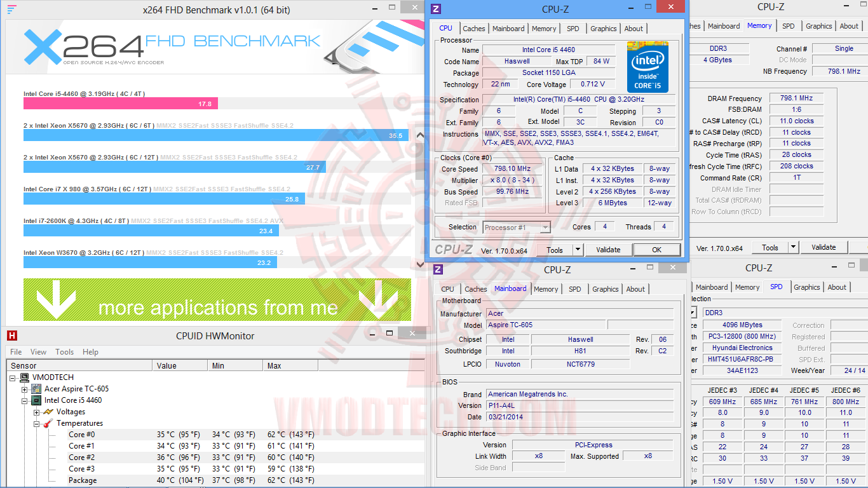Select the Caches tab in CPU-Z Mainboard window
Screen dimensions: 868x488
pyautogui.click(x=476, y=289)
